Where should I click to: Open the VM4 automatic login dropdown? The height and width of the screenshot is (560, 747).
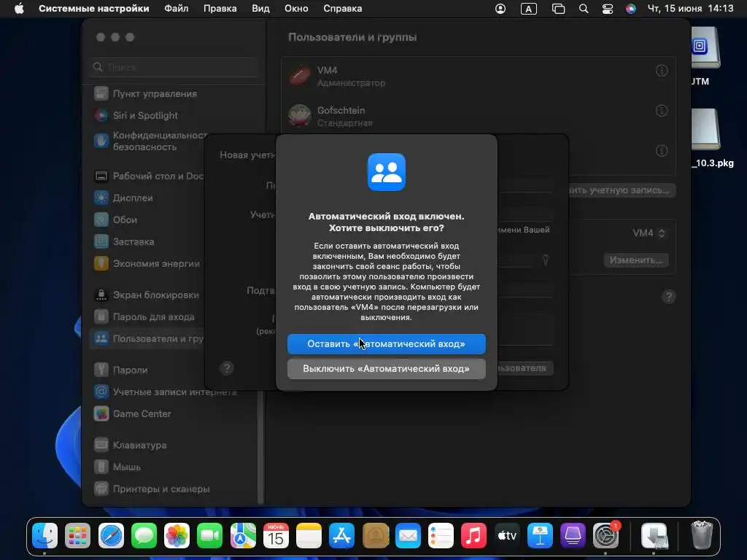[649, 233]
